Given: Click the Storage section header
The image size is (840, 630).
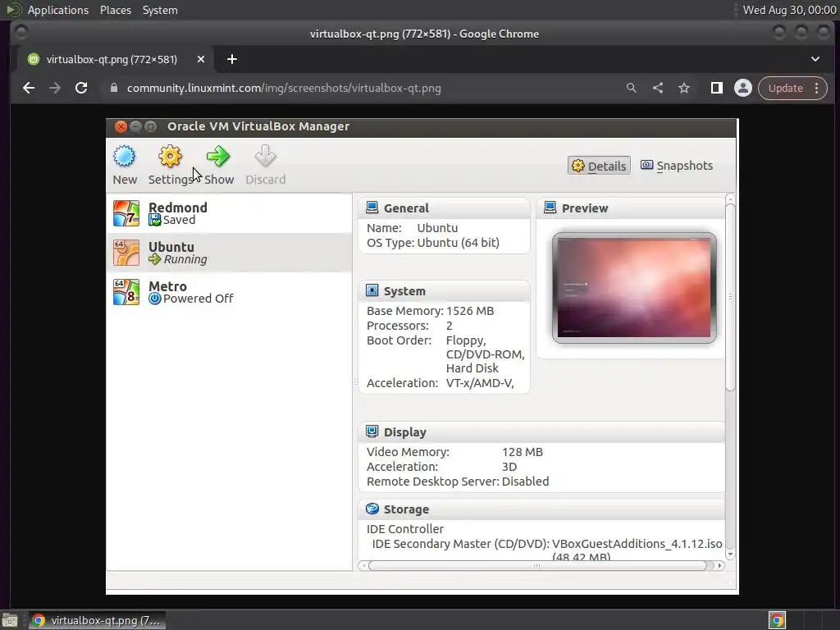Looking at the screenshot, I should (541, 509).
